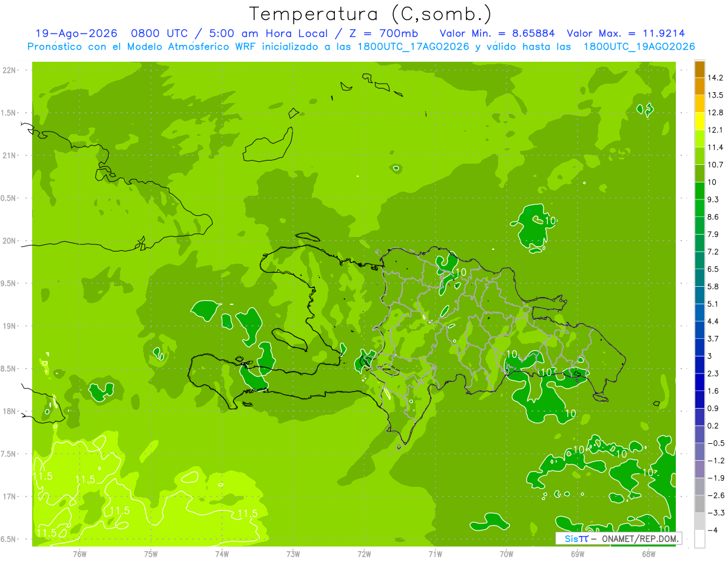Pick the blue colorbar swatch between 4.4 and 3.7
Image resolution: width=728 pixels, height=562 pixels.
pyautogui.click(x=699, y=330)
